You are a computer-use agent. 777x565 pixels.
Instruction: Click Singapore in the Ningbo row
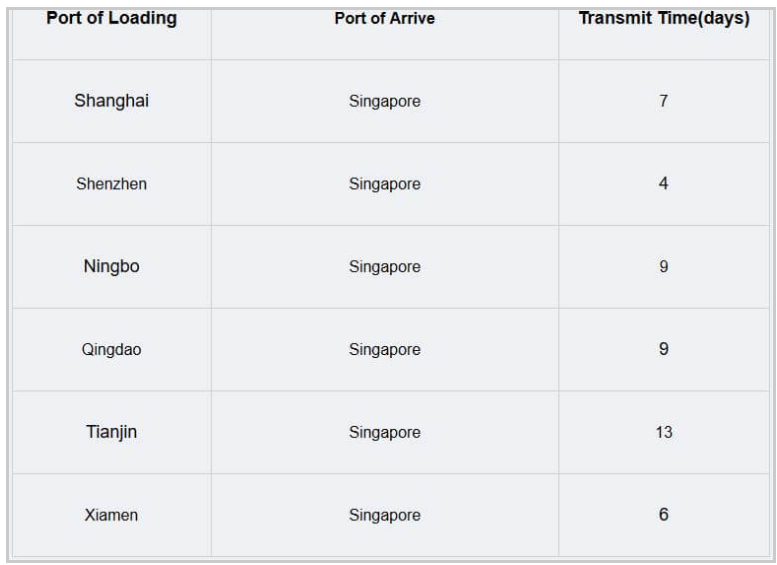point(384,267)
